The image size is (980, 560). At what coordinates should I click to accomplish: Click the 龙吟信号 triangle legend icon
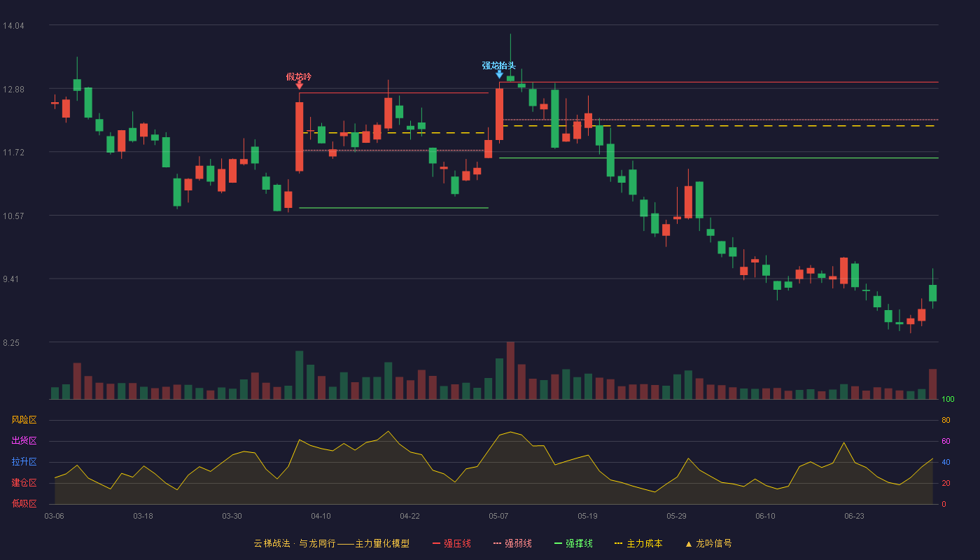pyautogui.click(x=688, y=544)
